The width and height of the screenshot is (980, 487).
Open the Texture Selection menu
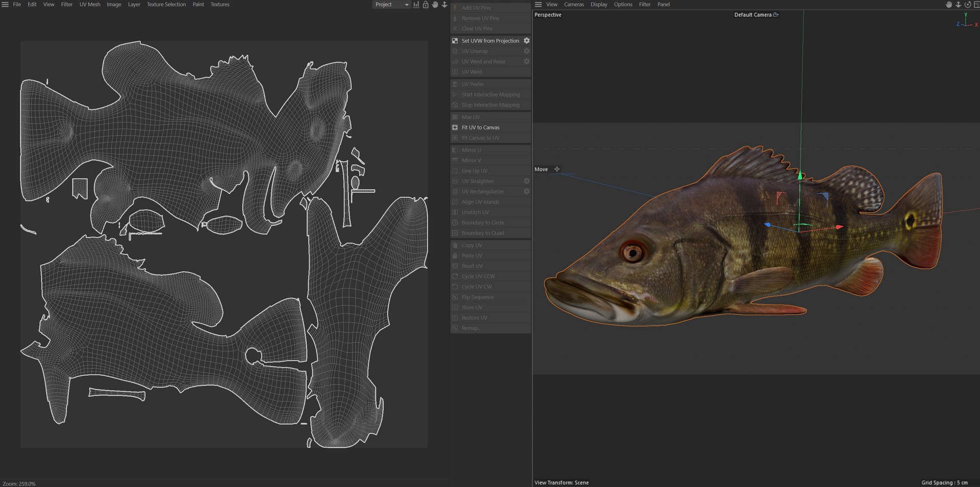(166, 5)
